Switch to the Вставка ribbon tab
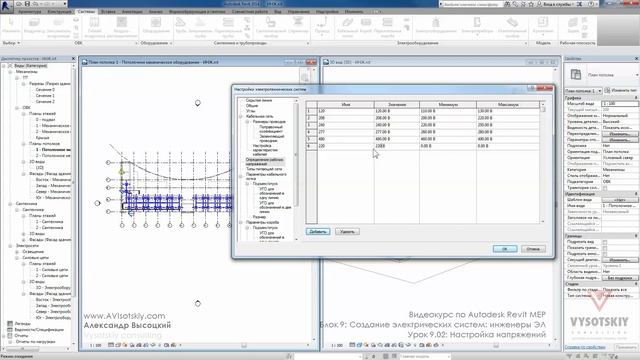 tap(108, 12)
